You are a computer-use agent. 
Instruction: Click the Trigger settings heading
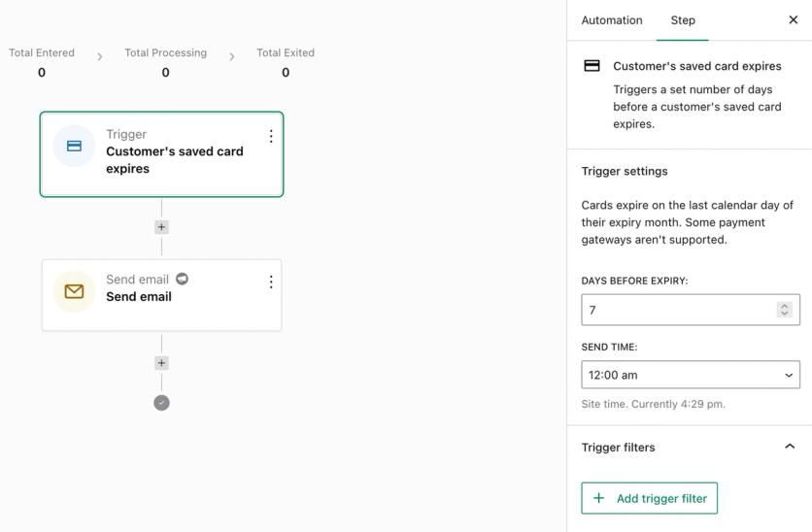624,171
